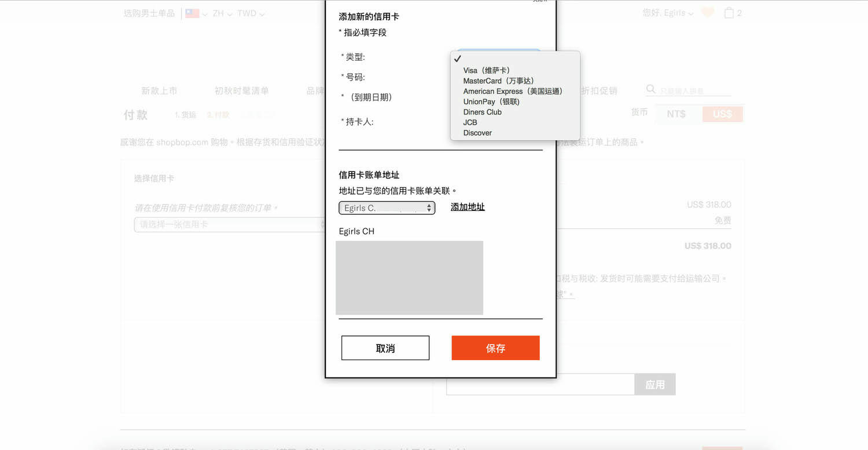
Task: Click the search magnifier icon
Action: click(x=651, y=89)
